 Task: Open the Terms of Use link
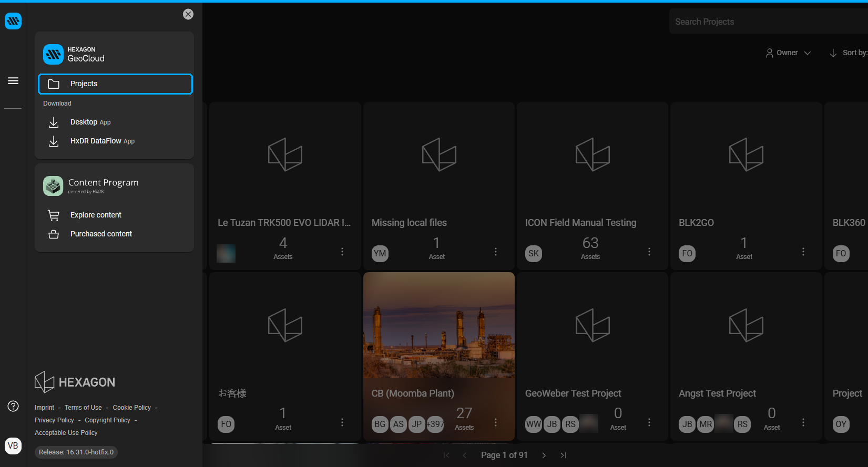point(83,408)
